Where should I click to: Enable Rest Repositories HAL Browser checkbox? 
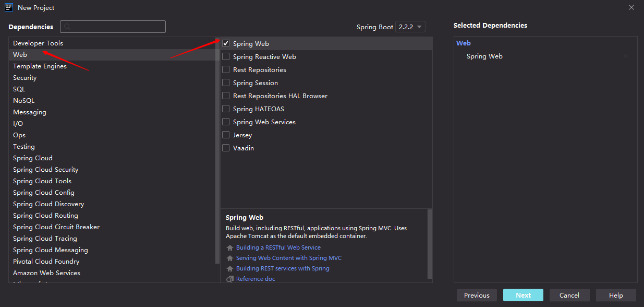(x=226, y=96)
